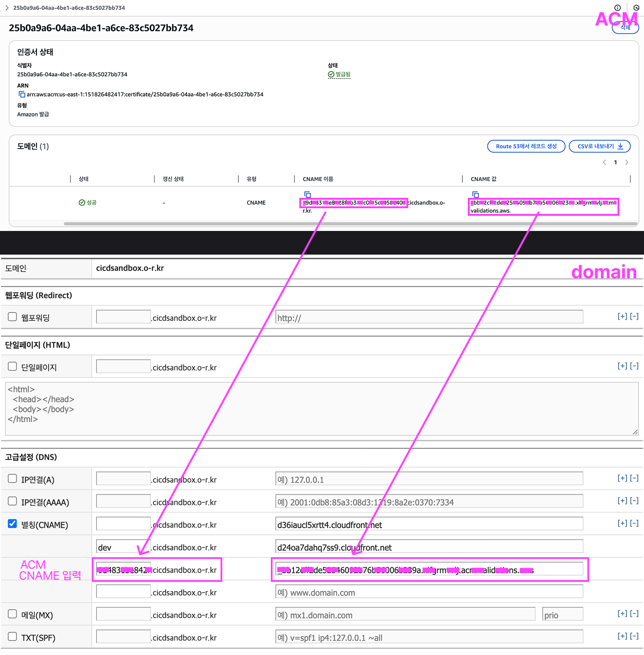Copy the CNAME name value icon
This screenshot has height=655, width=644.
pos(307,195)
